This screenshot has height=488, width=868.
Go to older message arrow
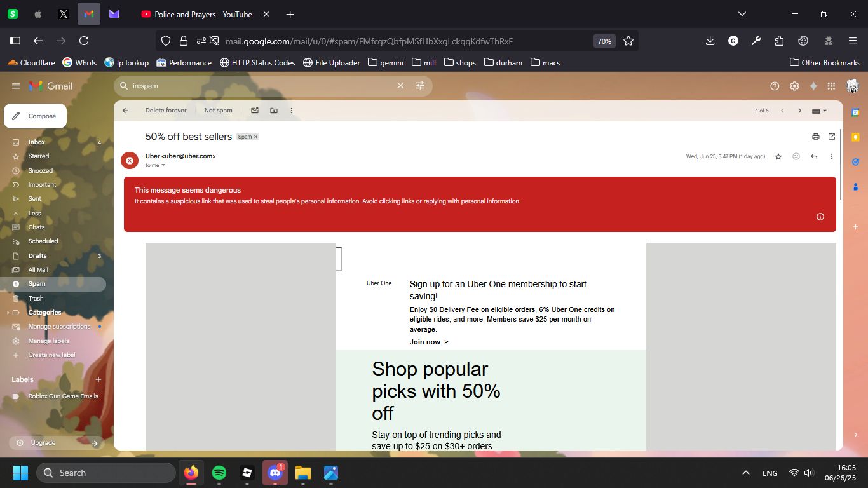tap(800, 111)
